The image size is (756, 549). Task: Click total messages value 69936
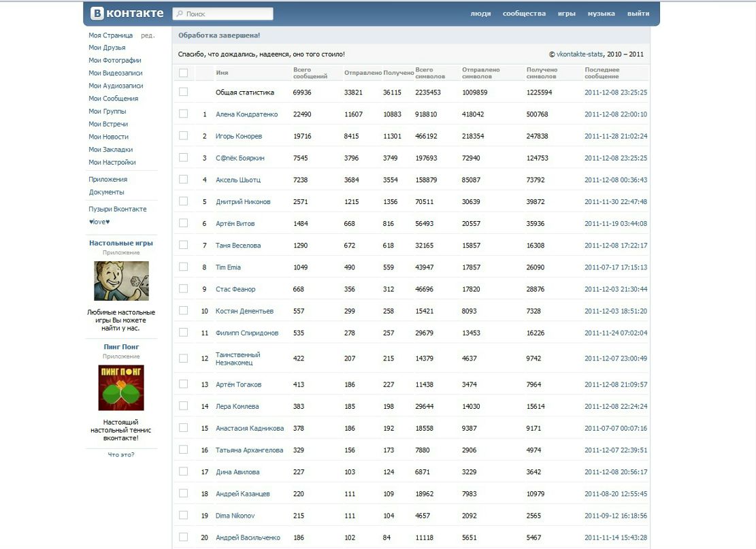(x=302, y=92)
